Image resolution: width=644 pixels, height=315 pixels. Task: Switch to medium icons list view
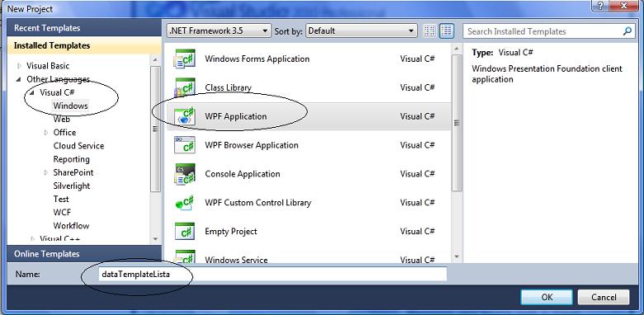point(446,31)
